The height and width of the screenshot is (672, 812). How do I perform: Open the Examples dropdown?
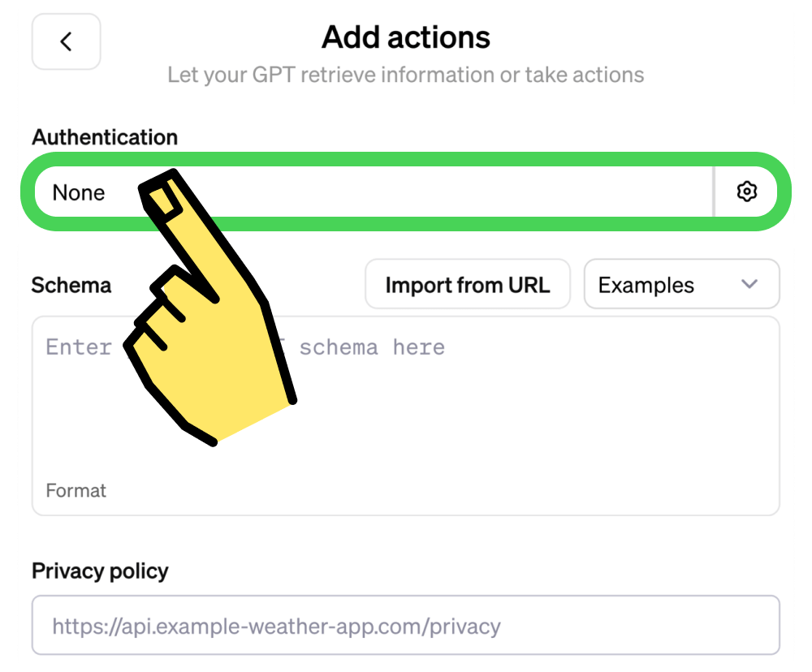681,284
